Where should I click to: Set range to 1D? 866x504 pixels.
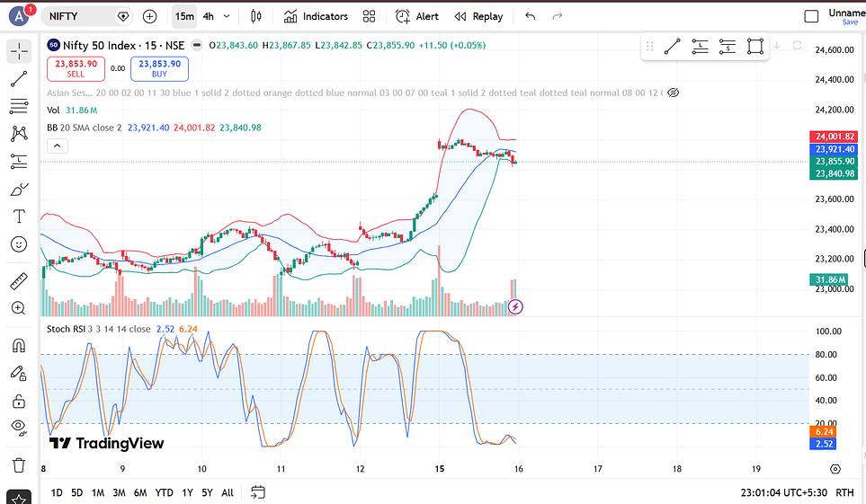pyautogui.click(x=57, y=492)
